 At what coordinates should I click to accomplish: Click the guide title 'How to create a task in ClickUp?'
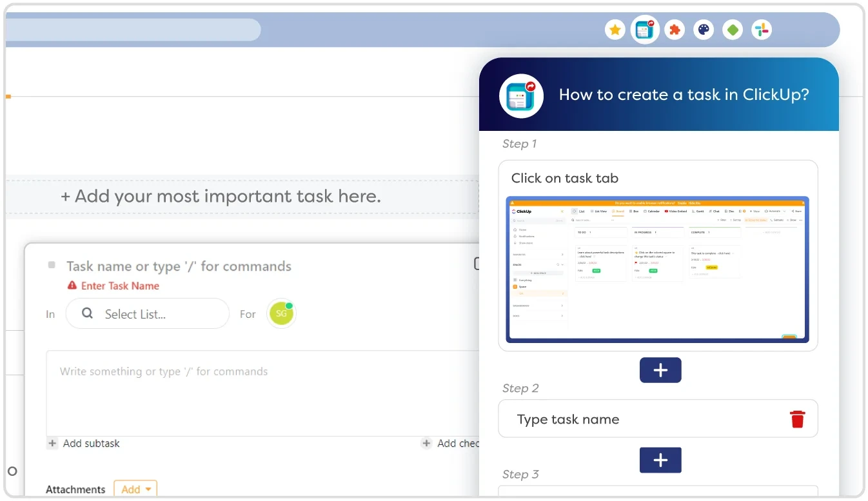tap(684, 95)
